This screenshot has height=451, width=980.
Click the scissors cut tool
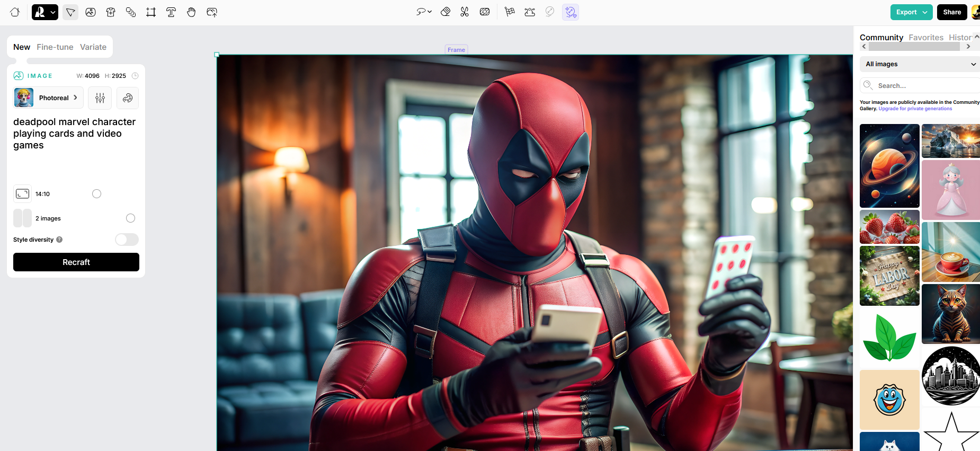point(465,12)
